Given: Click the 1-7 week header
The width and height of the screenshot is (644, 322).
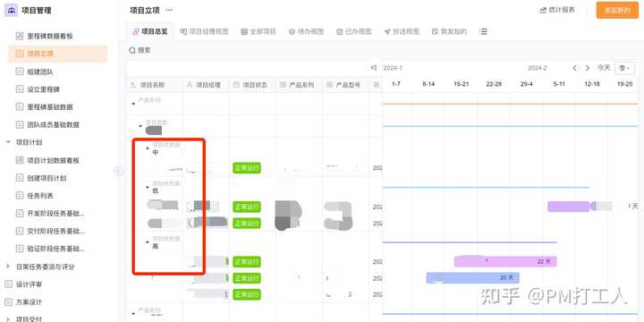Looking at the screenshot, I should point(396,84).
